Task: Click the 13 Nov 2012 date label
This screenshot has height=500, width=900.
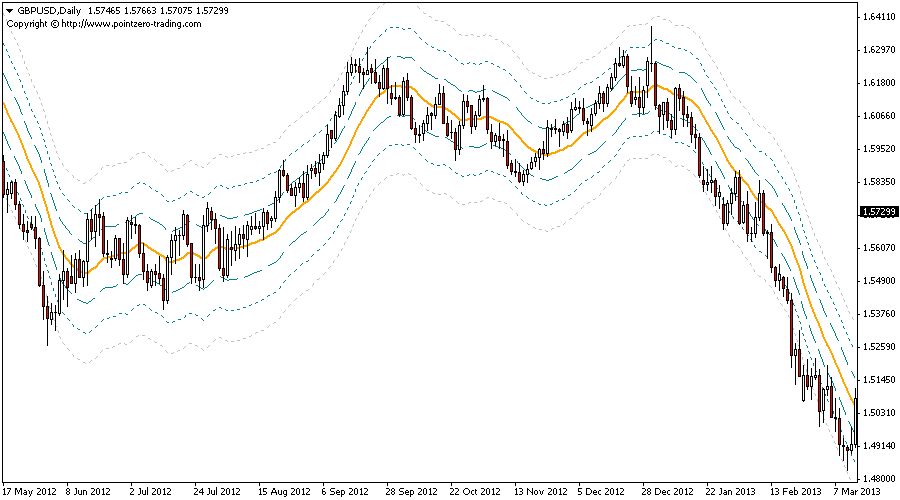Action: [x=540, y=492]
